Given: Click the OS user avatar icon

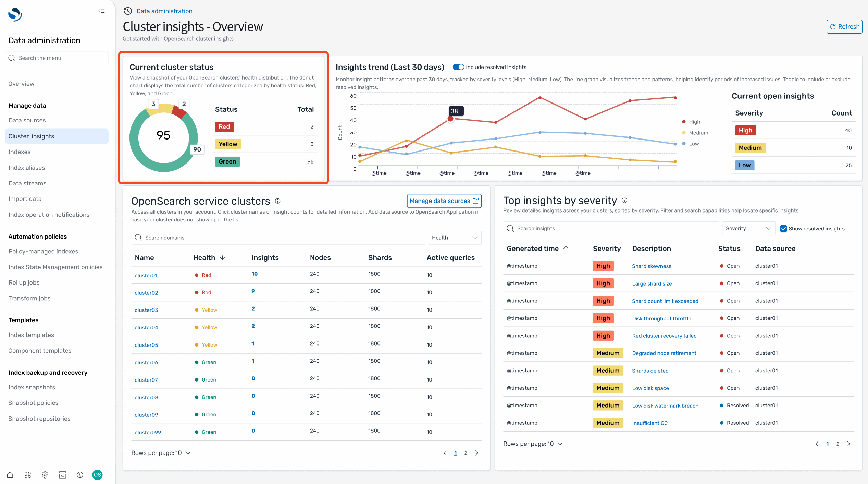Looking at the screenshot, I should tap(97, 475).
